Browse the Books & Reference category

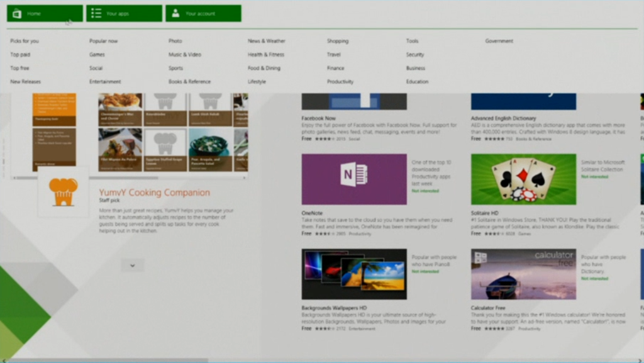click(x=189, y=82)
